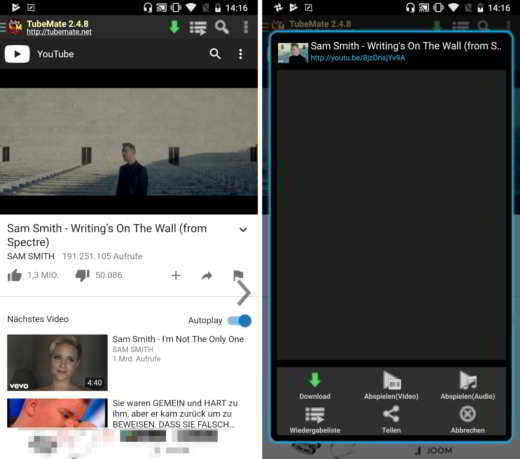Like the video with thumbs up
The width and height of the screenshot is (520, 459).
click(15, 276)
